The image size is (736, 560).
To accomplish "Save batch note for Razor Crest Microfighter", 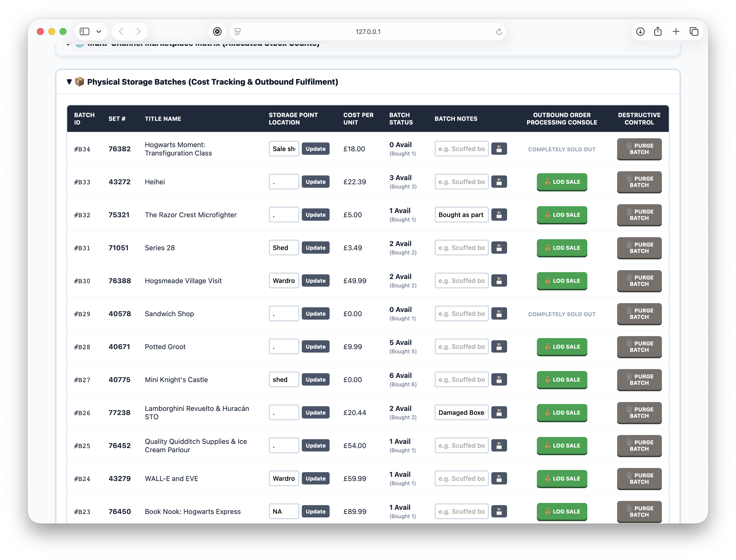I will pos(499,215).
